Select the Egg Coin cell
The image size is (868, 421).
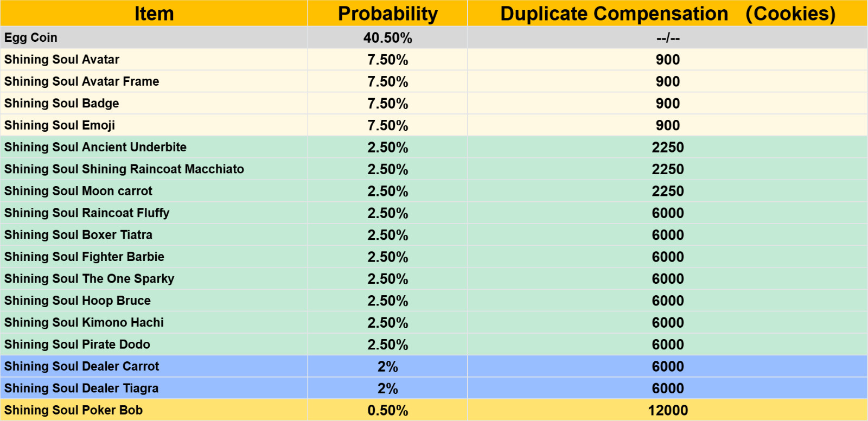point(154,37)
